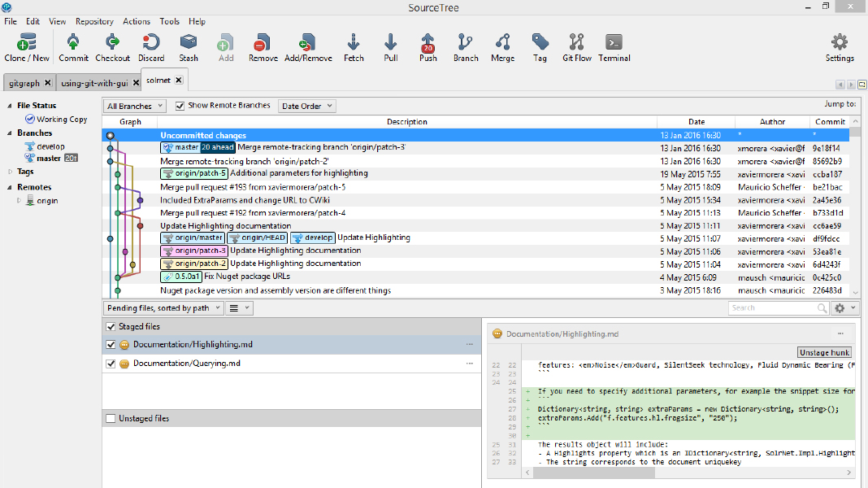Uncheck Show Remote Branches checkbox
The image size is (868, 488).
pyautogui.click(x=180, y=106)
